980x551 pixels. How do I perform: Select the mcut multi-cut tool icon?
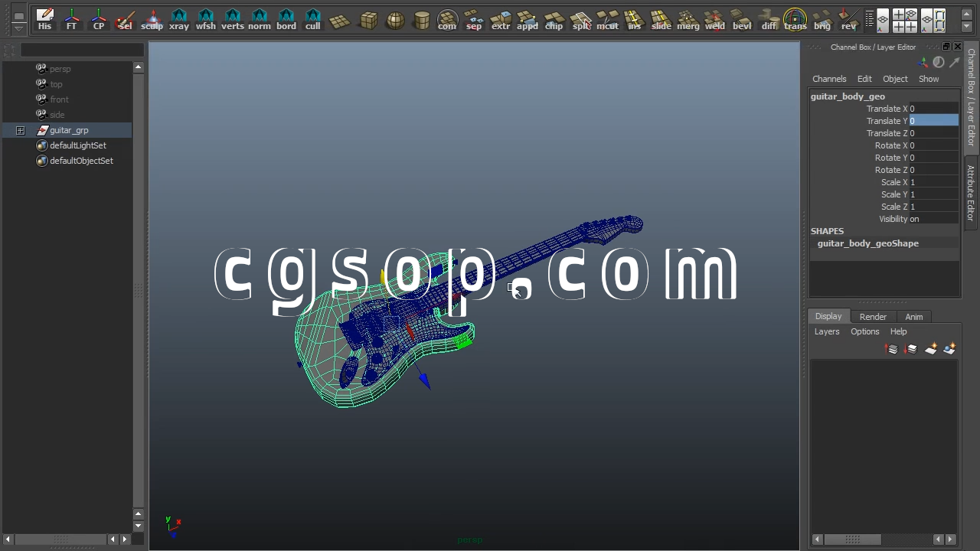click(608, 20)
